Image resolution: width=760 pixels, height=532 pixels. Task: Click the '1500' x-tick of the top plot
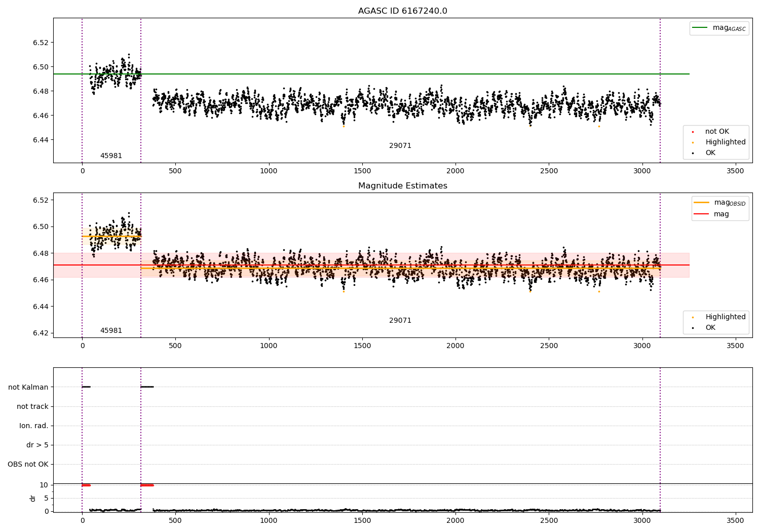pyautogui.click(x=362, y=171)
